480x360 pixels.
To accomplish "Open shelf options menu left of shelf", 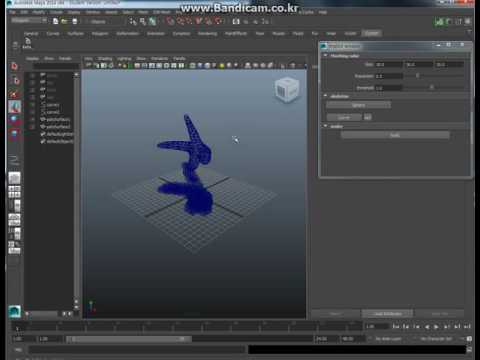I will (15, 44).
